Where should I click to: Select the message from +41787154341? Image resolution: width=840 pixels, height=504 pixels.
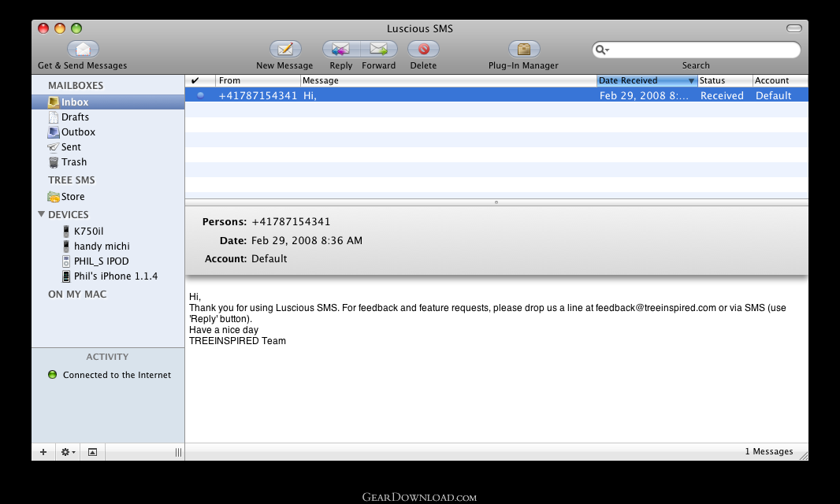(496, 95)
